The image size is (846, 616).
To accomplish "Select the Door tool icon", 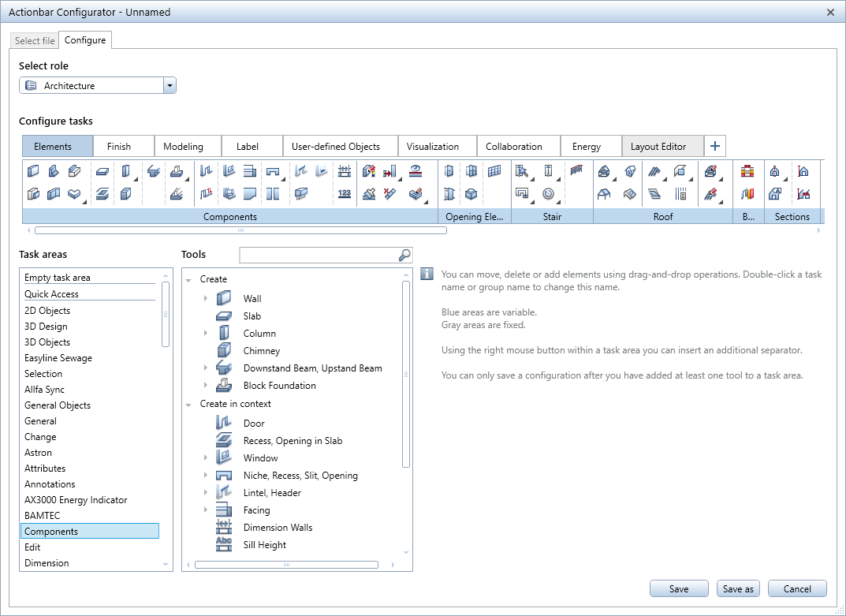I will coord(224,424).
